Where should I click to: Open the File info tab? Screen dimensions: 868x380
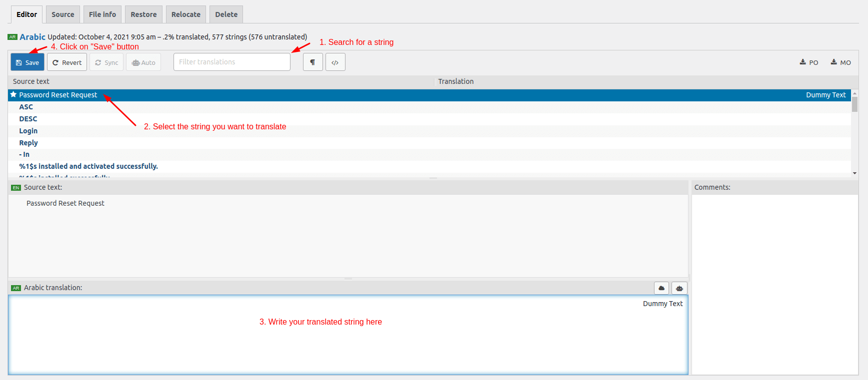pyautogui.click(x=102, y=14)
